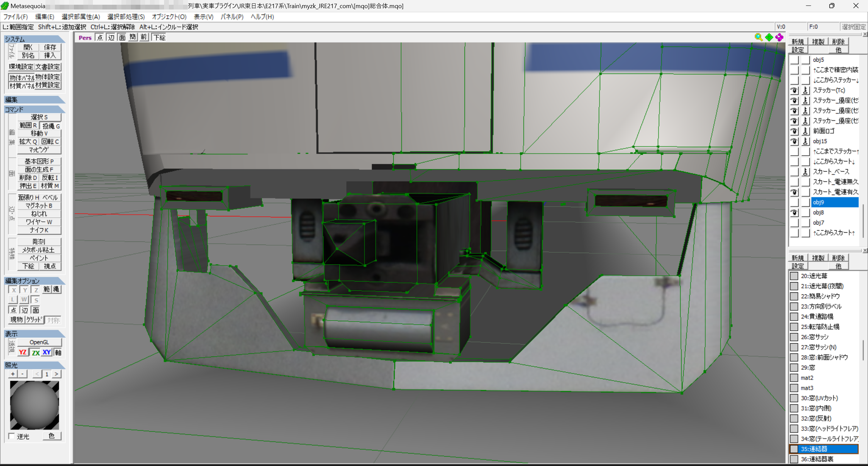This screenshot has width=868, height=466.
Task: Toggle the ZX plane view button
Action: 36,352
